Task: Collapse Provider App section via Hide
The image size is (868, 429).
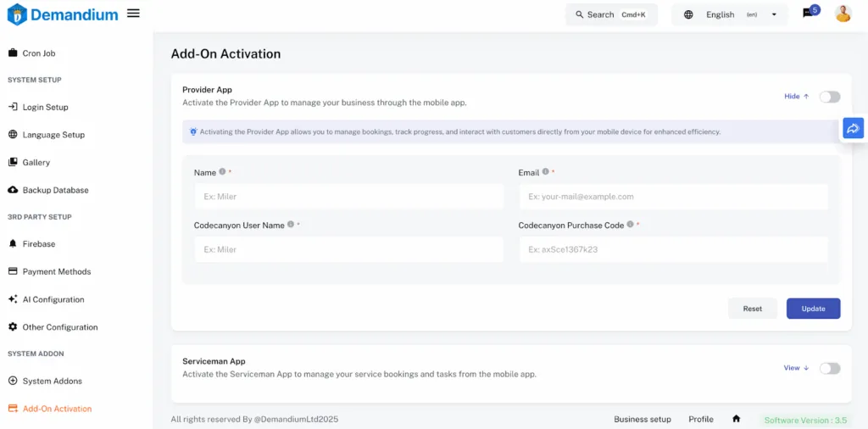Action: (797, 97)
